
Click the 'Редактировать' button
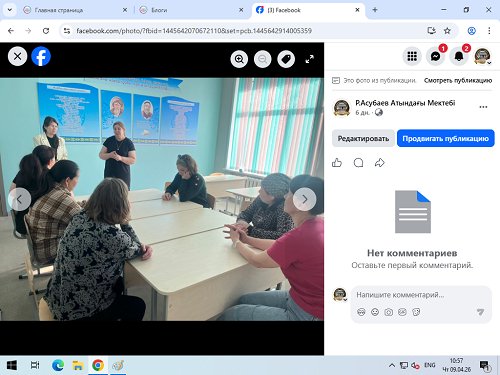(x=363, y=138)
